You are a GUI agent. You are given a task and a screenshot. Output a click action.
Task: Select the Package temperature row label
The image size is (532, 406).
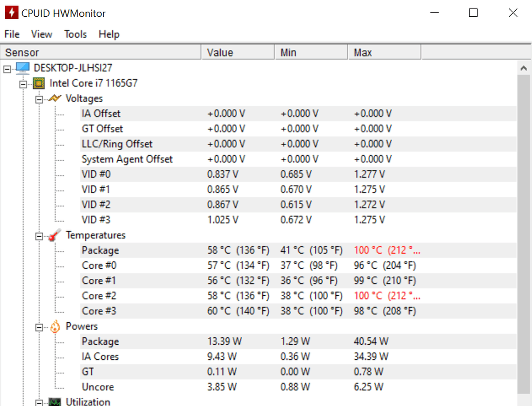point(100,250)
